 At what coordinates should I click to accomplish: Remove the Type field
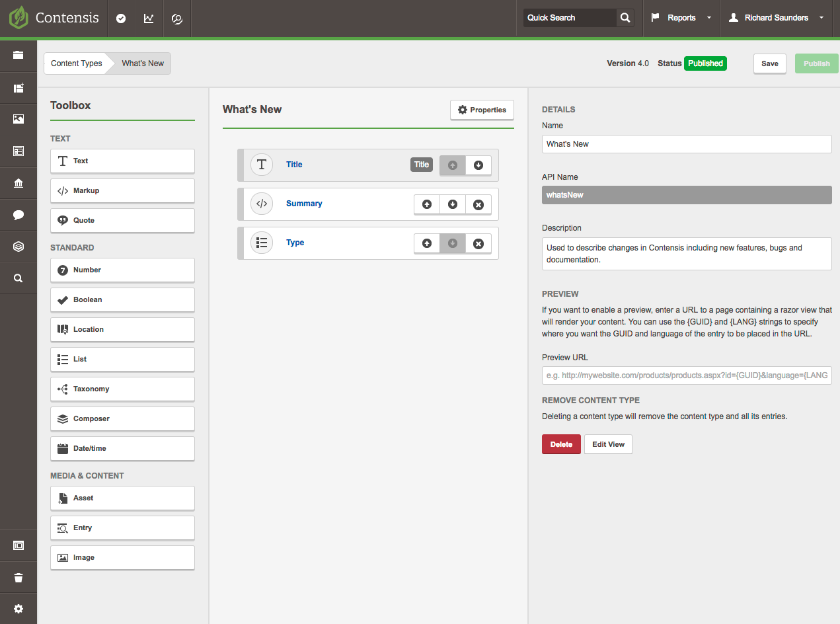pyautogui.click(x=478, y=244)
